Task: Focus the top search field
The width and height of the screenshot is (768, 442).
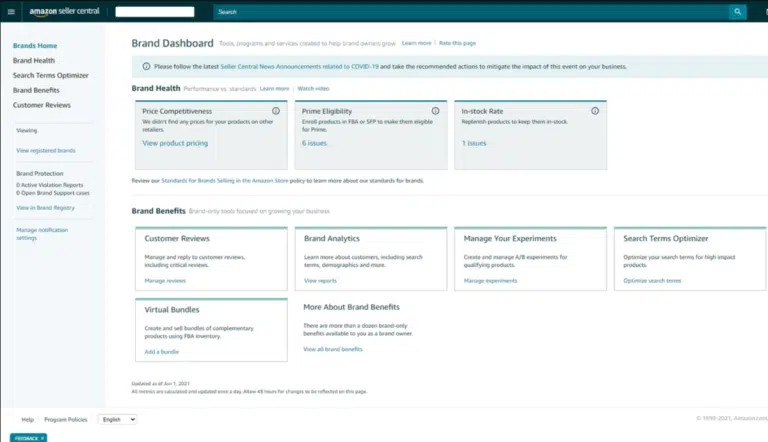Action: tap(471, 12)
